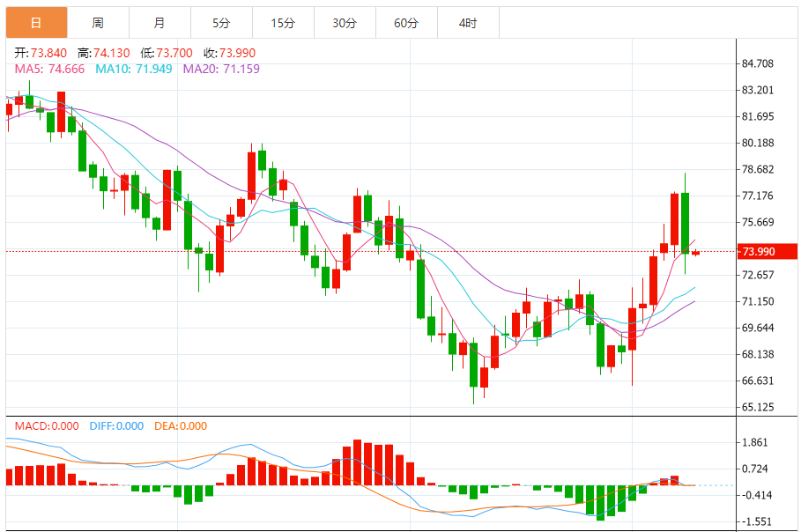Click the high price 高:74.130

point(104,53)
